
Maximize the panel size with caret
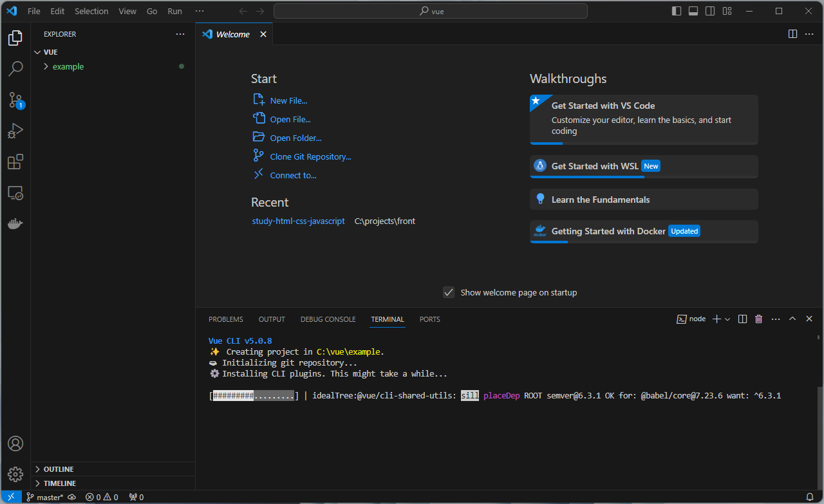coord(792,319)
